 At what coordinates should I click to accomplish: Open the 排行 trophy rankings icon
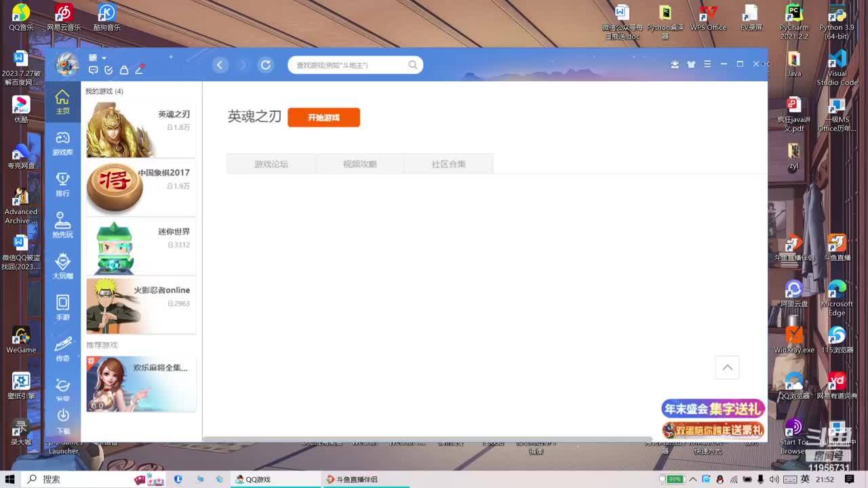[x=62, y=184]
